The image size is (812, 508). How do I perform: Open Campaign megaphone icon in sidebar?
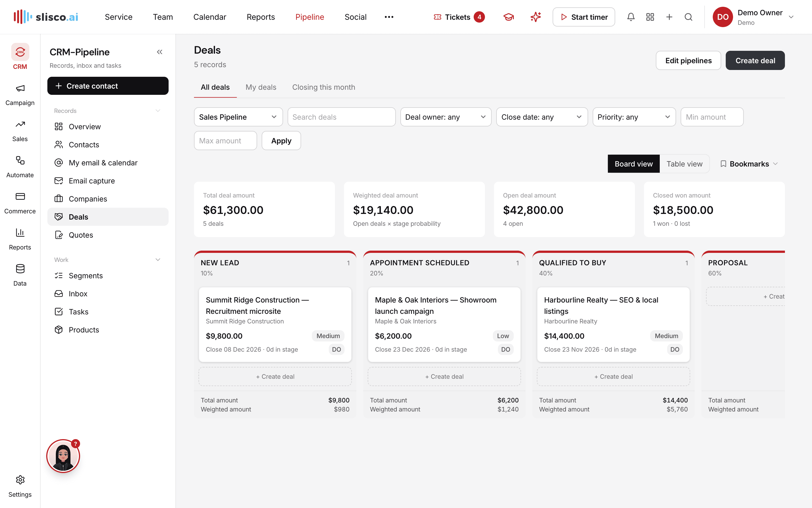pos(20,88)
